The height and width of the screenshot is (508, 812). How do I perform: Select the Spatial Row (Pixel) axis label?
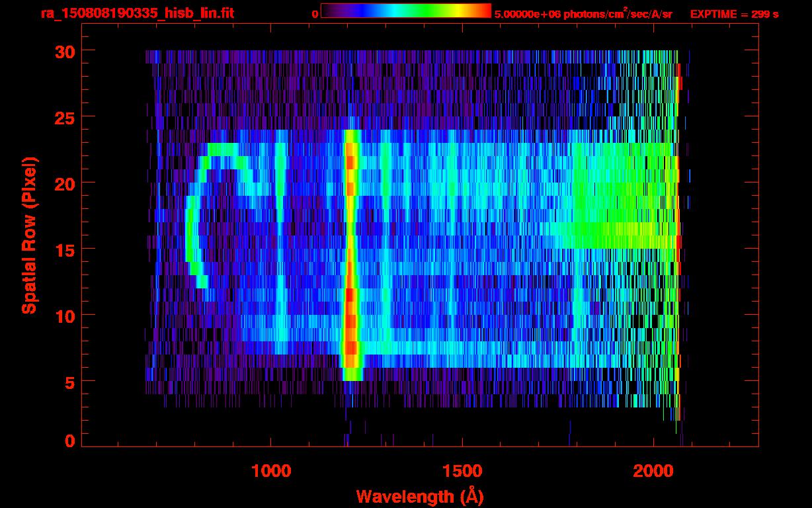tap(29, 235)
